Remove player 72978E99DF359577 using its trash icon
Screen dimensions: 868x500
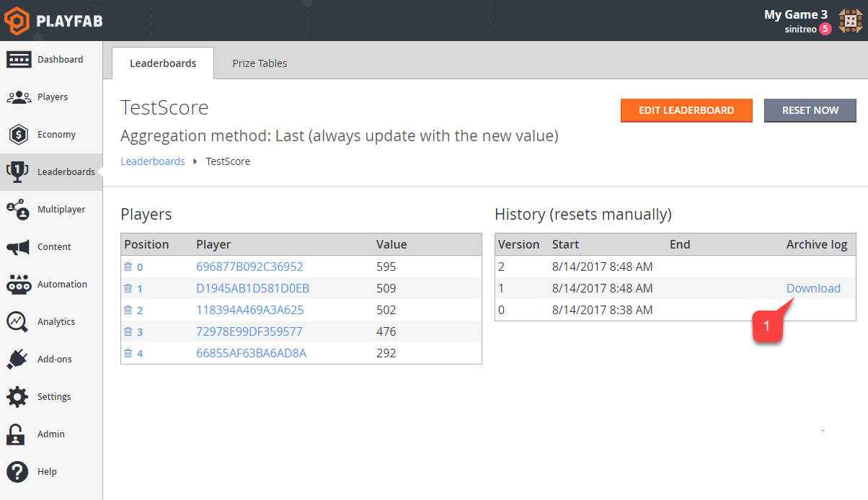pyautogui.click(x=128, y=331)
